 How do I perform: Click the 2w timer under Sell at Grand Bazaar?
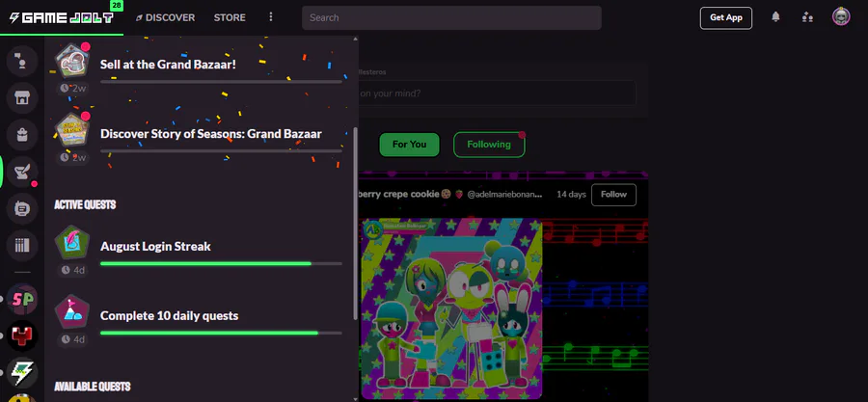click(x=72, y=88)
